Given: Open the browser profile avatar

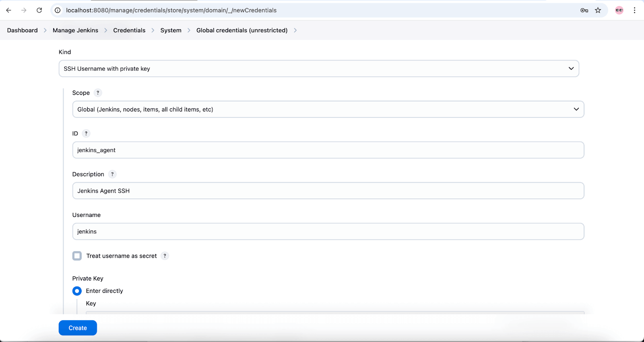Looking at the screenshot, I should point(619,10).
